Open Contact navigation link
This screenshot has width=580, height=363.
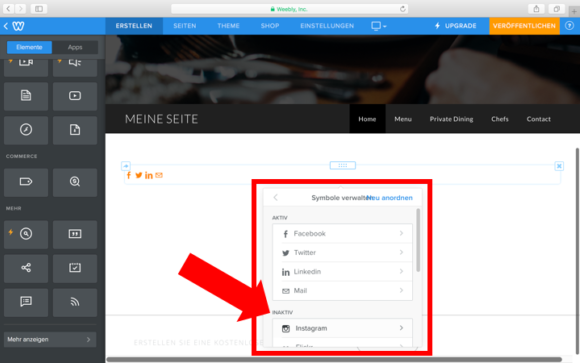tap(539, 119)
